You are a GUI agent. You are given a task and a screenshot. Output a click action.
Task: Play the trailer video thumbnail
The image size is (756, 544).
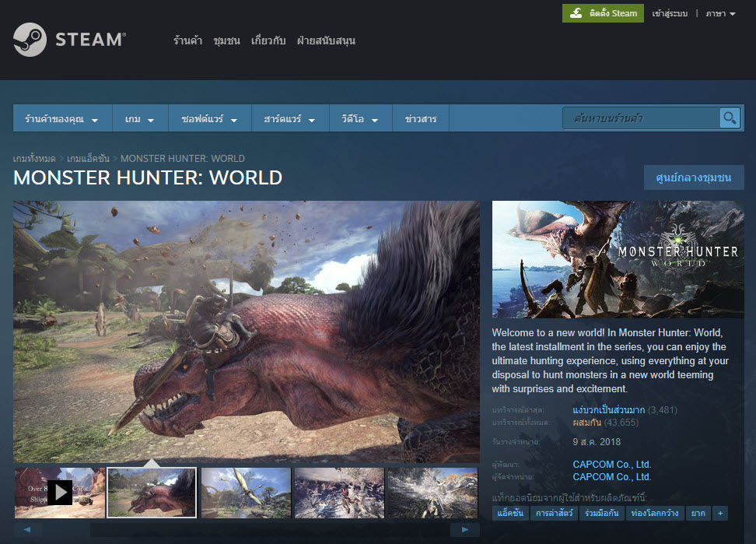point(60,492)
